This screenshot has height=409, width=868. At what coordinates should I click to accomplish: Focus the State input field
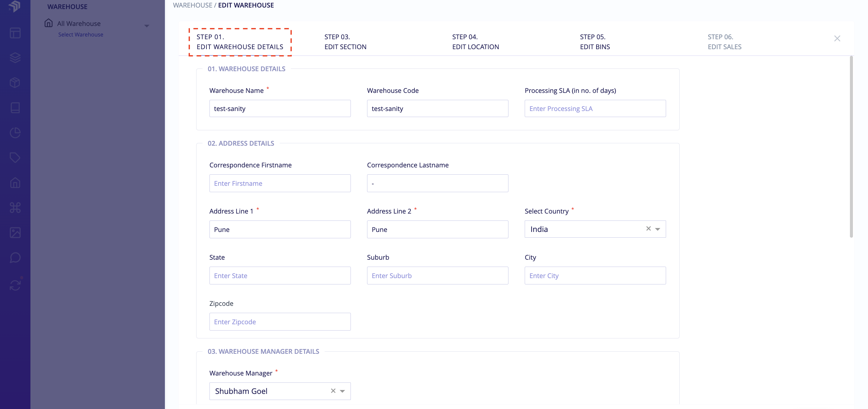(280, 275)
